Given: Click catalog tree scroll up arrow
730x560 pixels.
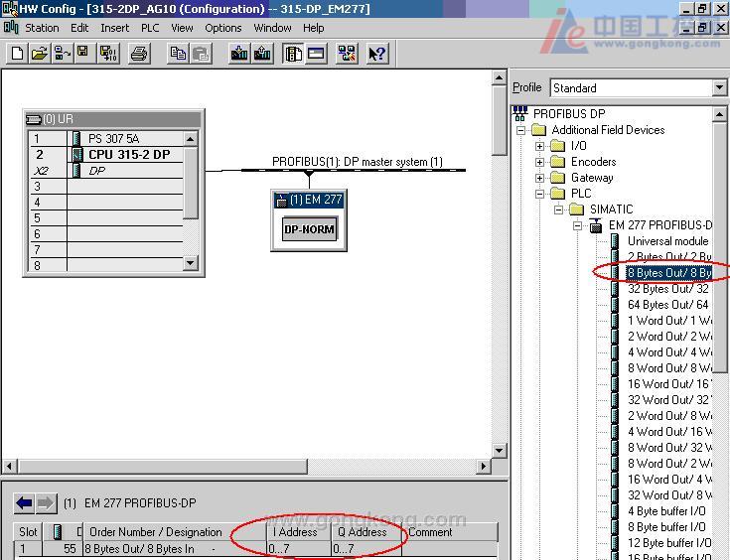Looking at the screenshot, I should [719, 113].
